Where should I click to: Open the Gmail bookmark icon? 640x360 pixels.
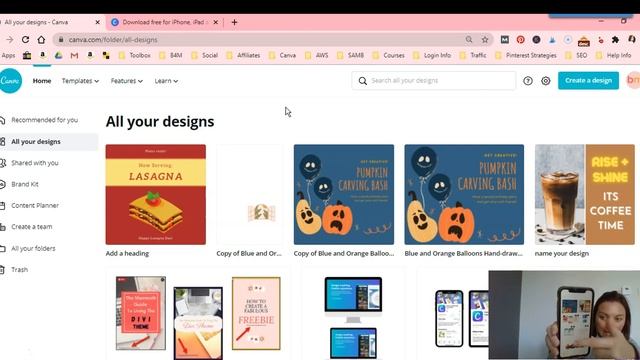(74, 55)
